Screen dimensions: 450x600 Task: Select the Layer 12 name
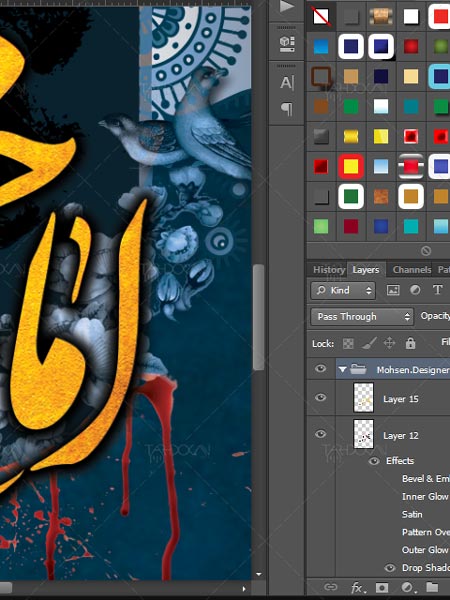(401, 436)
